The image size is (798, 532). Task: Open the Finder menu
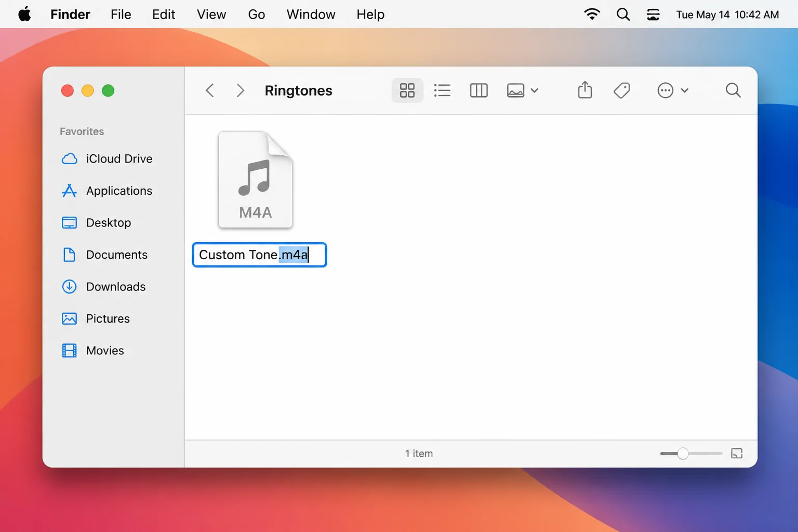tap(70, 14)
